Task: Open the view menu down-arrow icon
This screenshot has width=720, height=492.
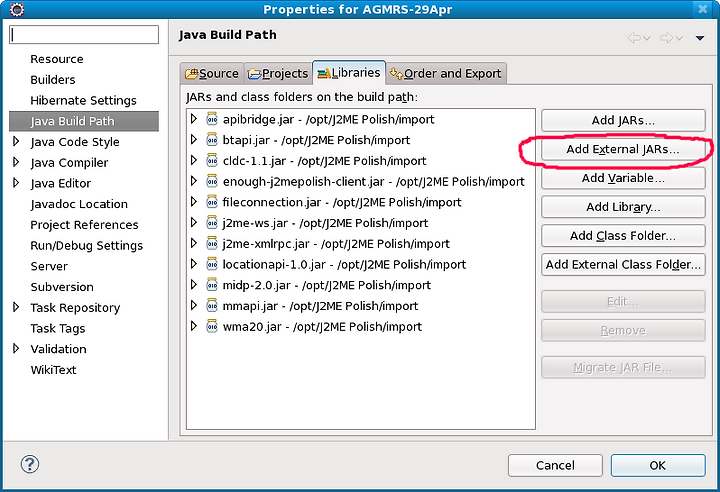Action: pyautogui.click(x=700, y=38)
